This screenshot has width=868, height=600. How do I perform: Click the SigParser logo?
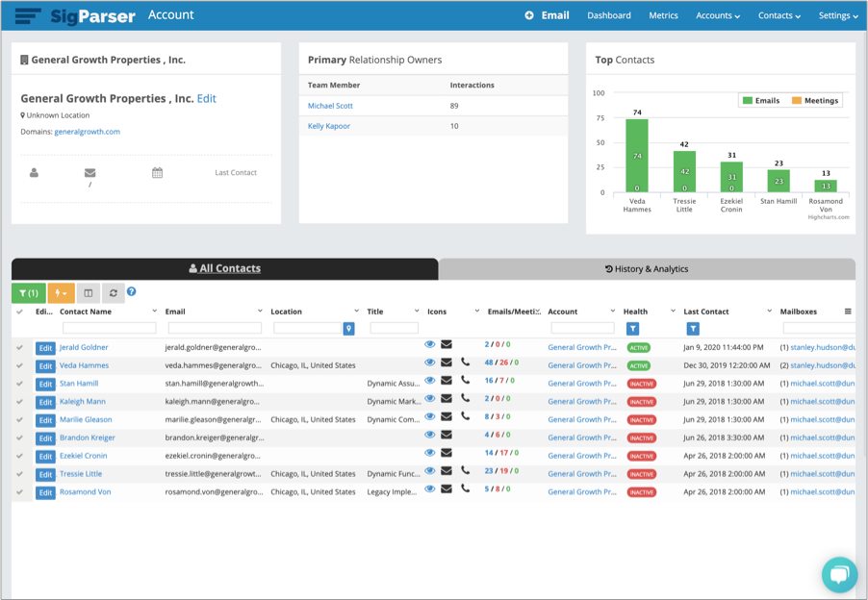(x=93, y=16)
